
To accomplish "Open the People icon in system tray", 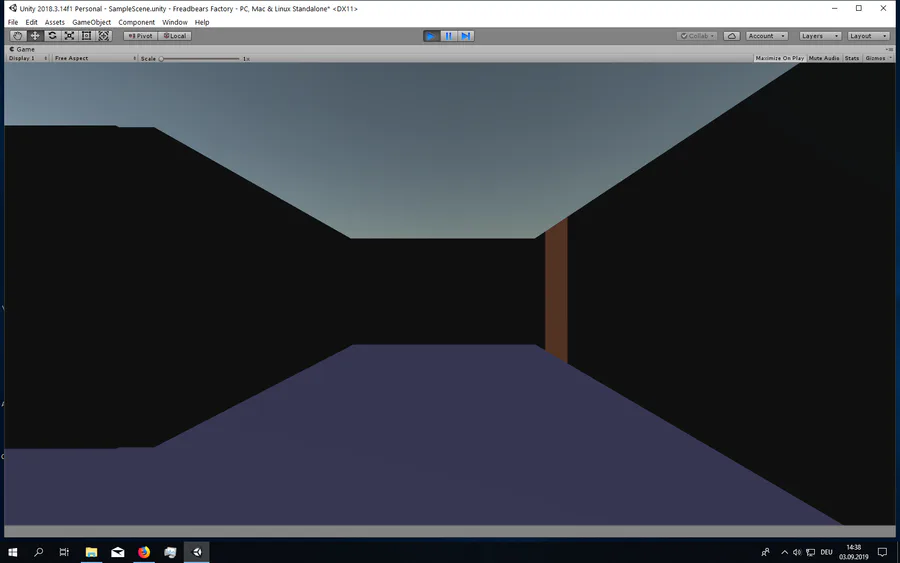I will coord(765,552).
